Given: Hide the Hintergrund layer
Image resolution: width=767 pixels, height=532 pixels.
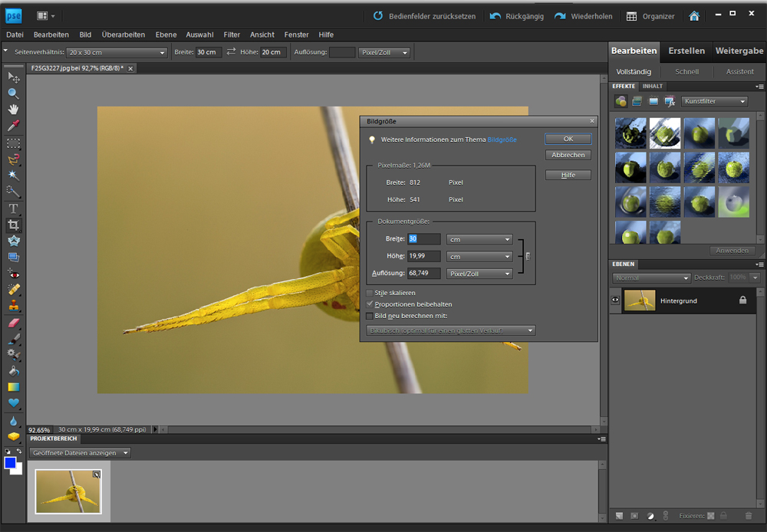Looking at the screenshot, I should click(x=615, y=300).
